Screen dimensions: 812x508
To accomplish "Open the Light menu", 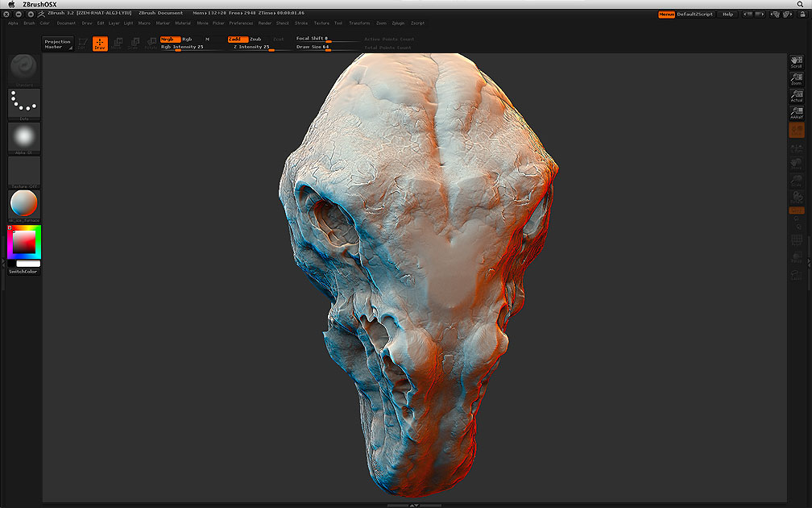I will (128, 23).
